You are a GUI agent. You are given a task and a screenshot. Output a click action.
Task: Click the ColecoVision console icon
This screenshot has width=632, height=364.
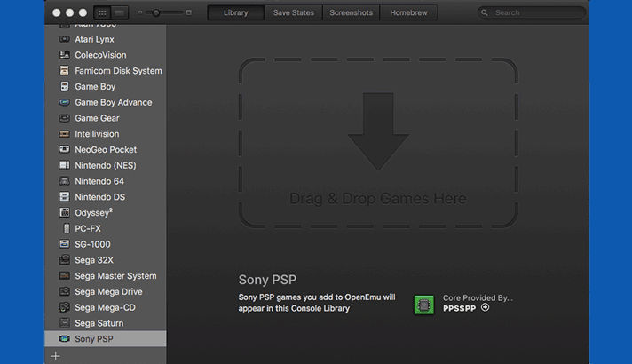click(x=64, y=55)
